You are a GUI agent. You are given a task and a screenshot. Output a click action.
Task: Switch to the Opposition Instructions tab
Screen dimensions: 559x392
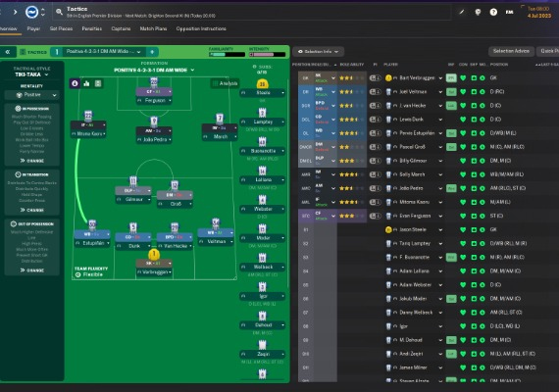click(x=201, y=28)
